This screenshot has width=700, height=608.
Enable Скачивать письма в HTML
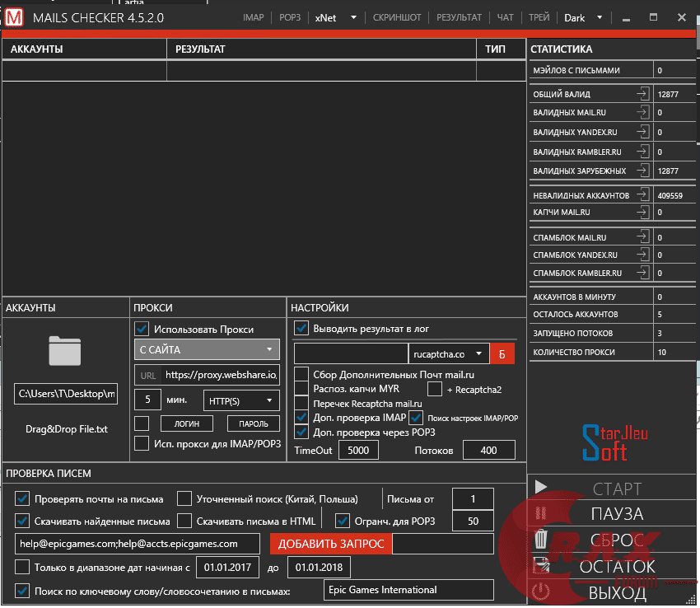pyautogui.click(x=184, y=521)
